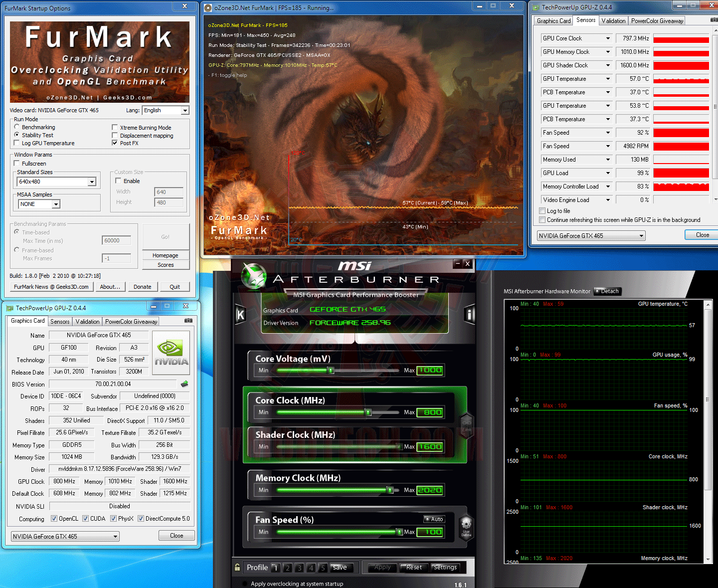The image size is (718, 588).
Task: Open Sensors tab in GPU-Z card specs window
Action: click(x=60, y=322)
